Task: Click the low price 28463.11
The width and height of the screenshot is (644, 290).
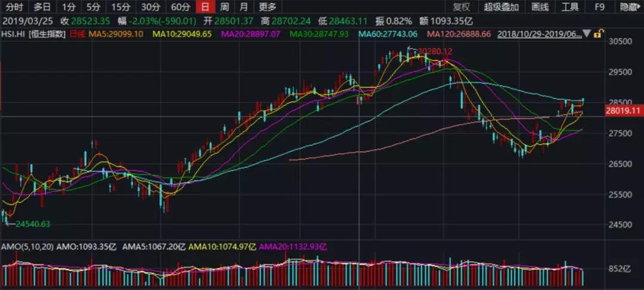Action: point(348,21)
